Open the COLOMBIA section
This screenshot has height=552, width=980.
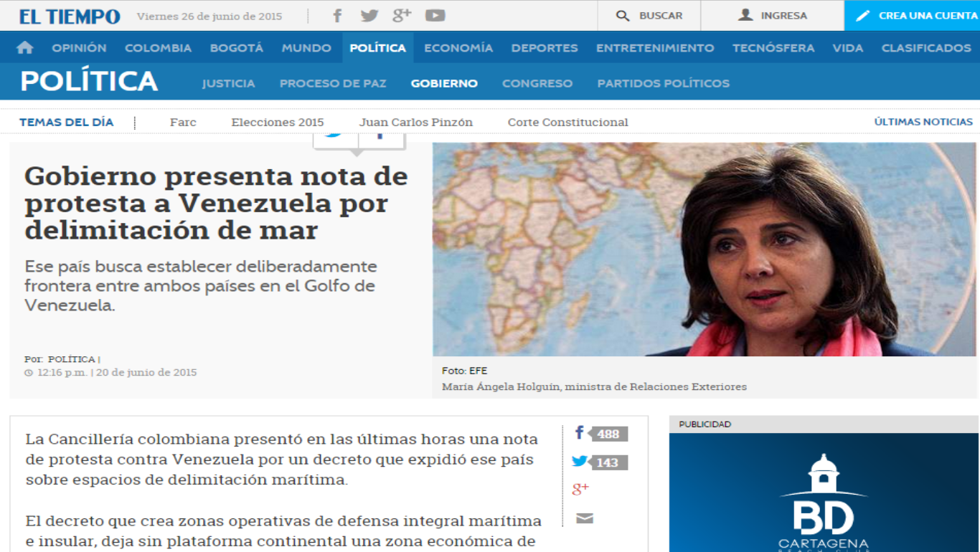pos(158,48)
